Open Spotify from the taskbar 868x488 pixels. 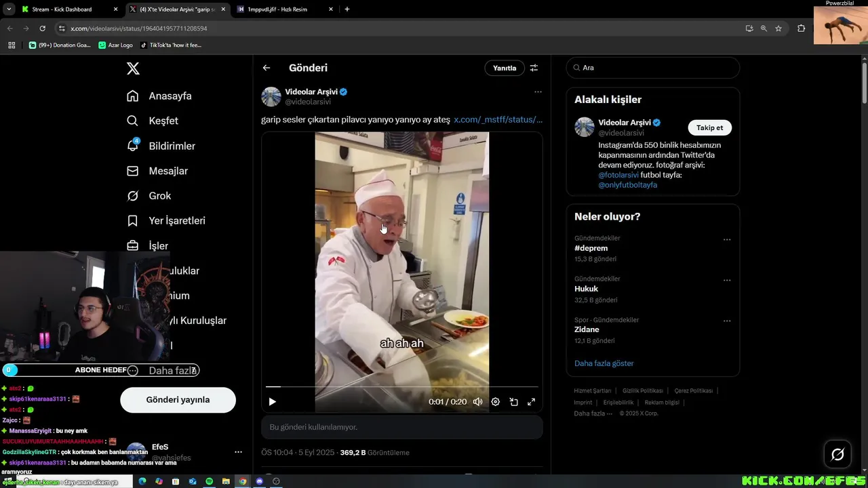pos(209,481)
